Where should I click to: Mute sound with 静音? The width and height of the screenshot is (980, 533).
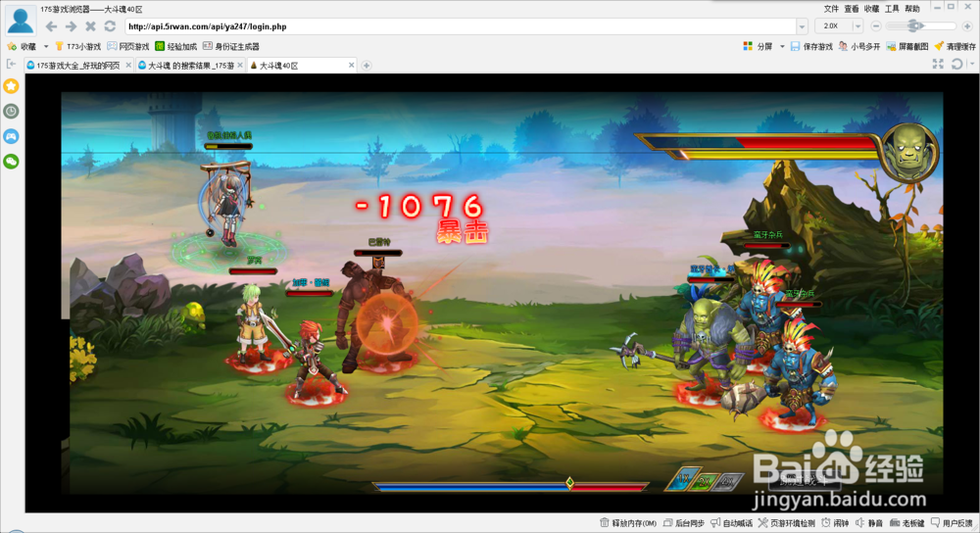point(869,523)
